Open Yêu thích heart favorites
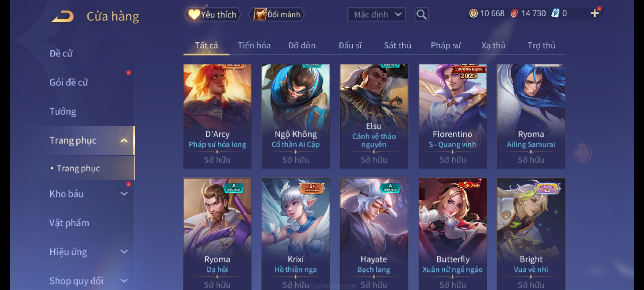Viewport: 644px width, 290px height. [213, 15]
